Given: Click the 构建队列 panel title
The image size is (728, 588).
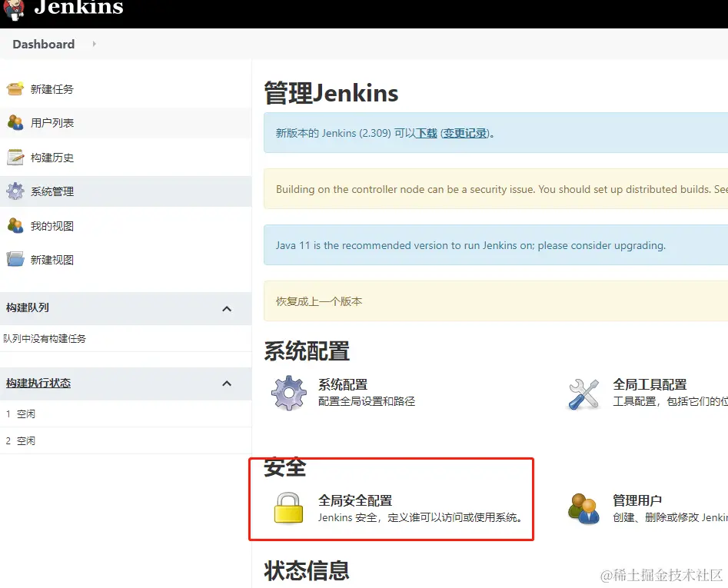Looking at the screenshot, I should point(28,307).
